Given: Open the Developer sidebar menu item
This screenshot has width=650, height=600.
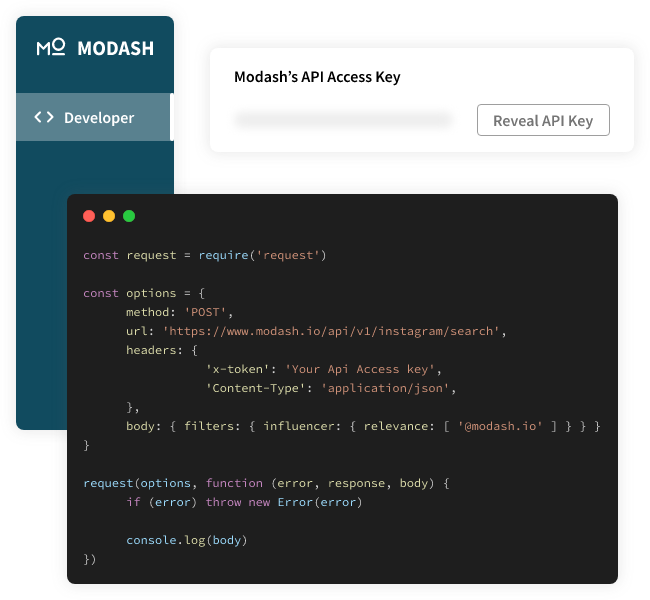Looking at the screenshot, I should coord(95,117).
